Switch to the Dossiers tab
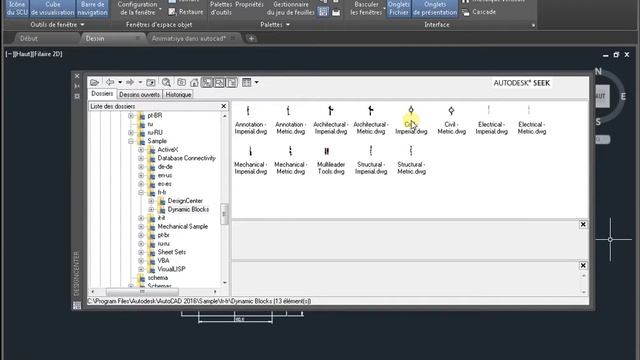The image size is (640, 360). click(x=102, y=94)
